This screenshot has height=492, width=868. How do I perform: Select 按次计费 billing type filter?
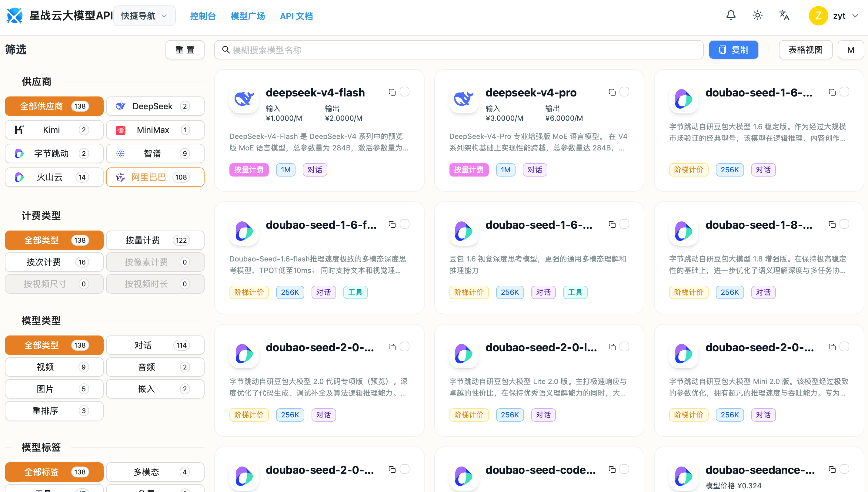[54, 262]
